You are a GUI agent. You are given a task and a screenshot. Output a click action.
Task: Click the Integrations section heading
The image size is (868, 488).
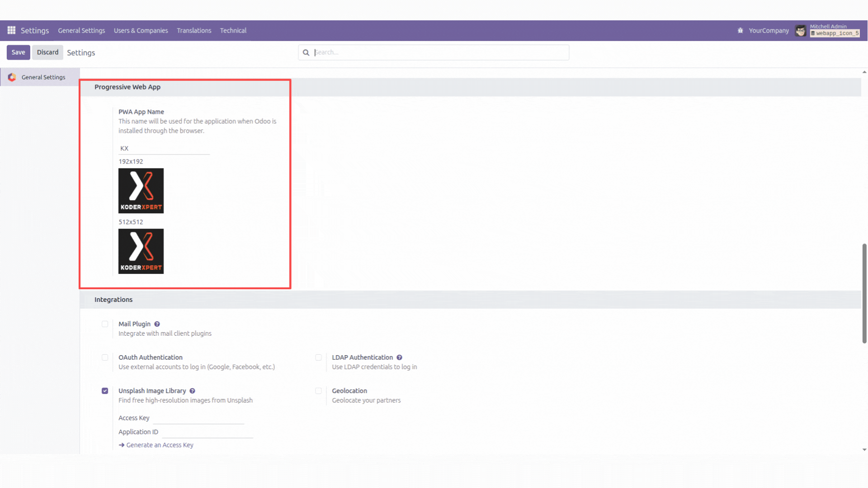113,300
